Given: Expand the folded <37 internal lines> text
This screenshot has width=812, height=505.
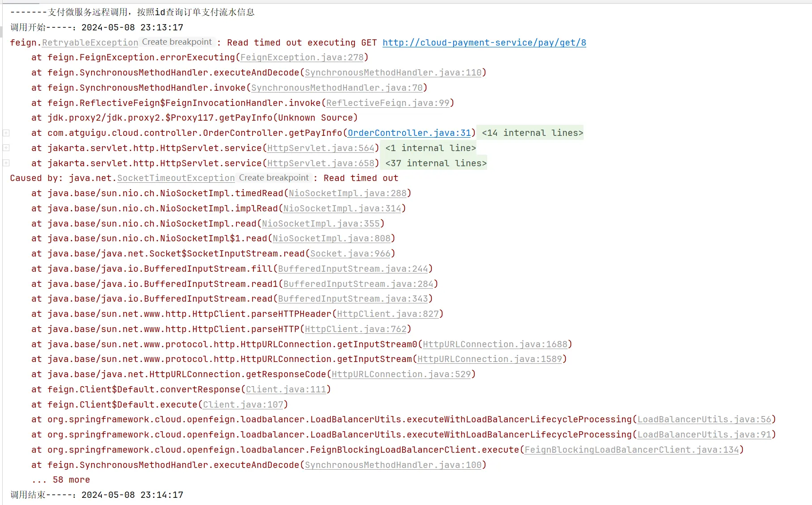Looking at the screenshot, I should coord(436,163).
